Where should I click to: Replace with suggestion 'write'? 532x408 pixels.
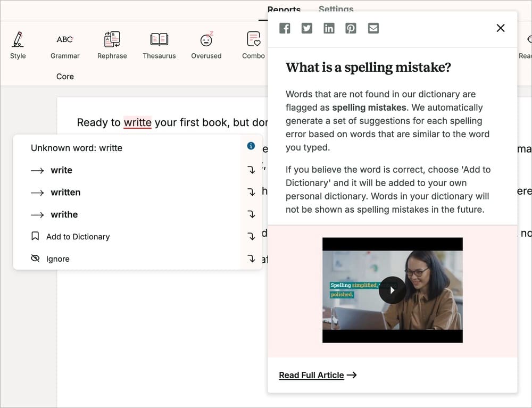click(x=61, y=170)
